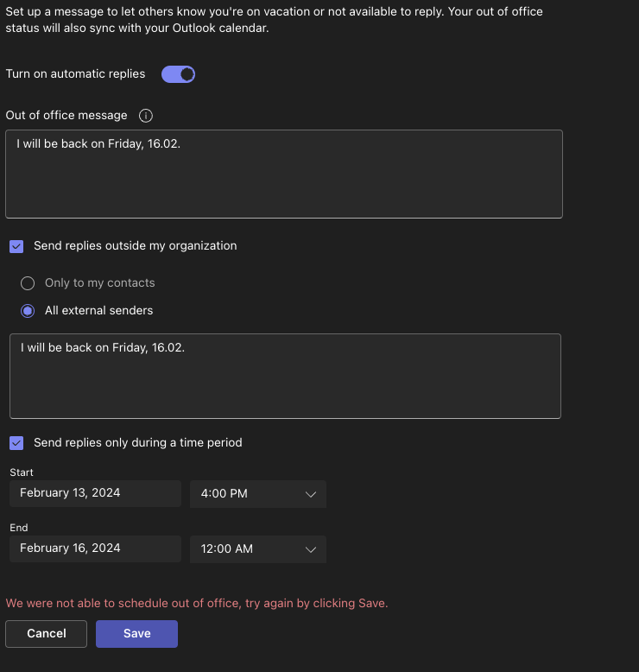The width and height of the screenshot is (639, 672).
Task: Click inside the Out of office message box
Action: pyautogui.click(x=284, y=174)
